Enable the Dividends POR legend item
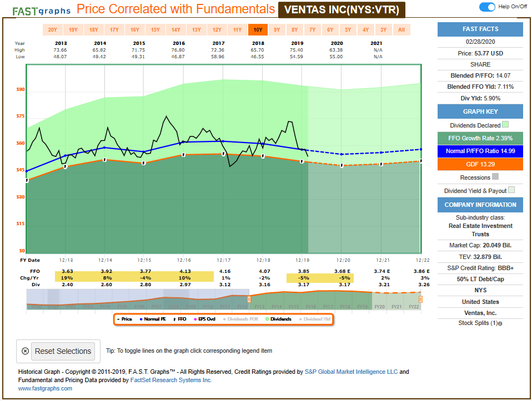The image size is (532, 401). [241, 319]
